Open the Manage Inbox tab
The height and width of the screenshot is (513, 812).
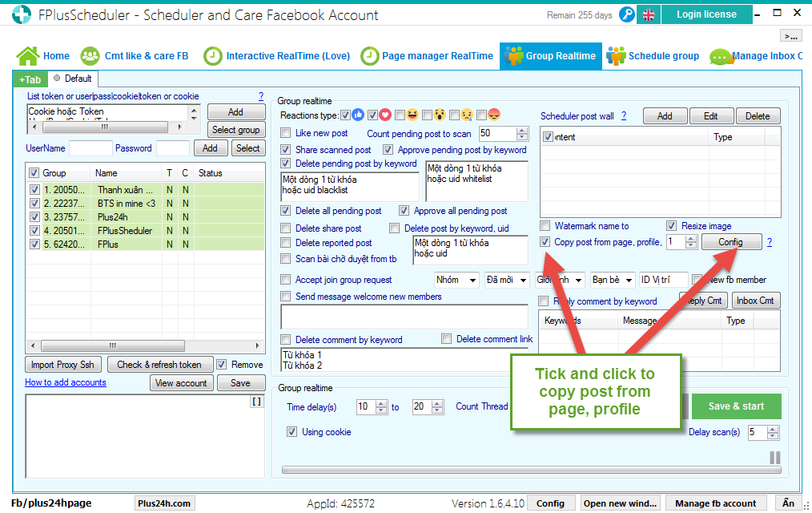tap(756, 56)
